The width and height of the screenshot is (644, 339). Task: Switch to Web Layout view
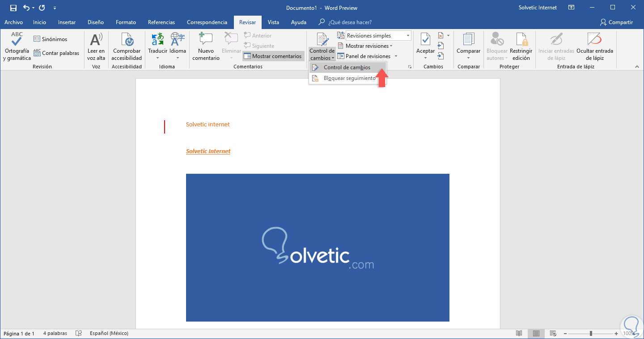[553, 334]
